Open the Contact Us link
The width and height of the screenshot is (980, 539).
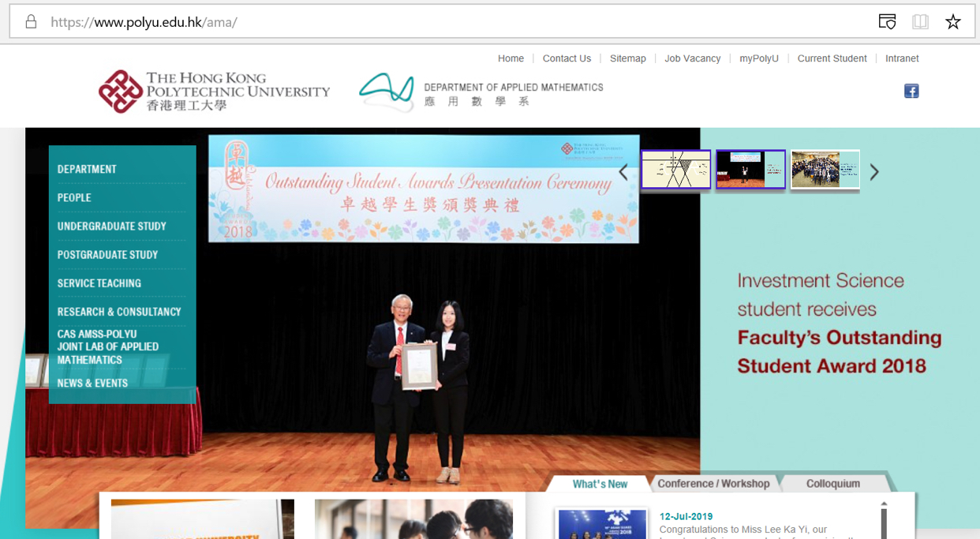[567, 58]
